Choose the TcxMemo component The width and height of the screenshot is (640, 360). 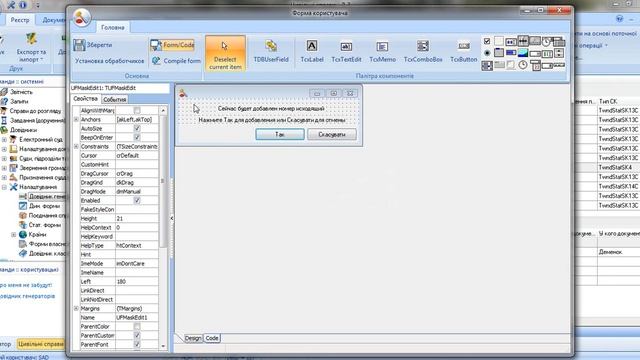coord(382,52)
